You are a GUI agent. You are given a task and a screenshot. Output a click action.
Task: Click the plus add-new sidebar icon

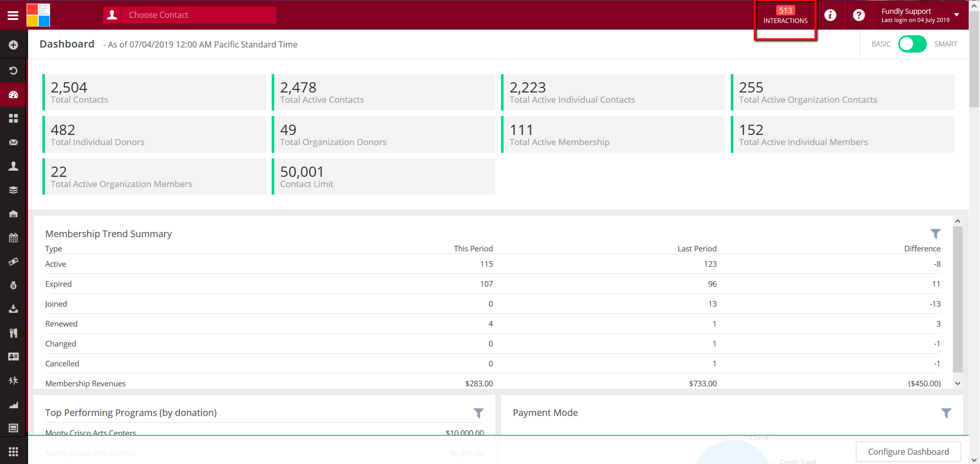[x=13, y=45]
